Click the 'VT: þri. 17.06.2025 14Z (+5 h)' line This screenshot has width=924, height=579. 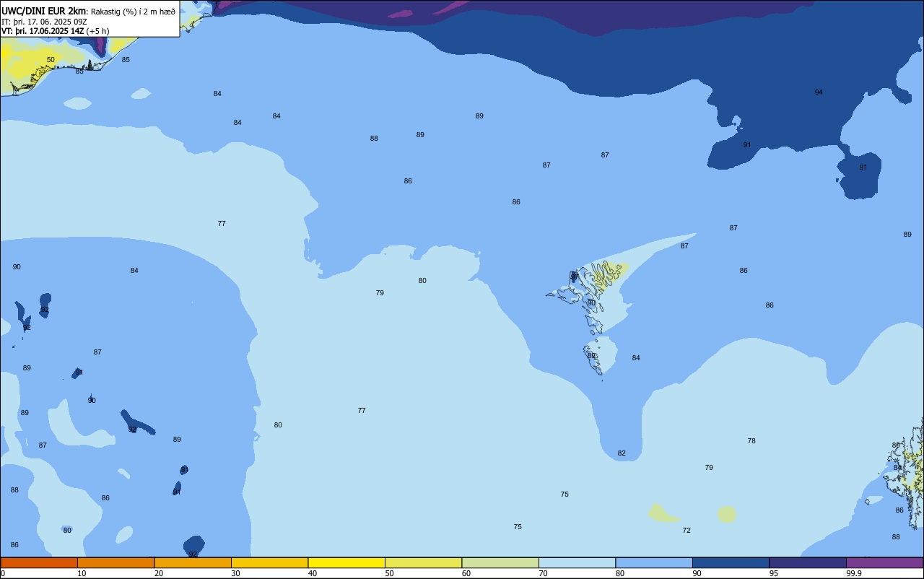tap(55, 31)
